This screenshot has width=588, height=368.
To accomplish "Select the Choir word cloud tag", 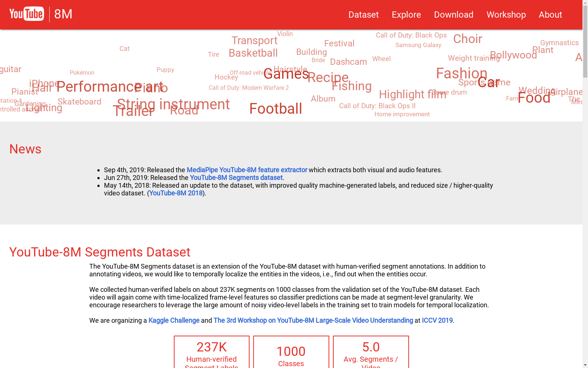I will (467, 39).
